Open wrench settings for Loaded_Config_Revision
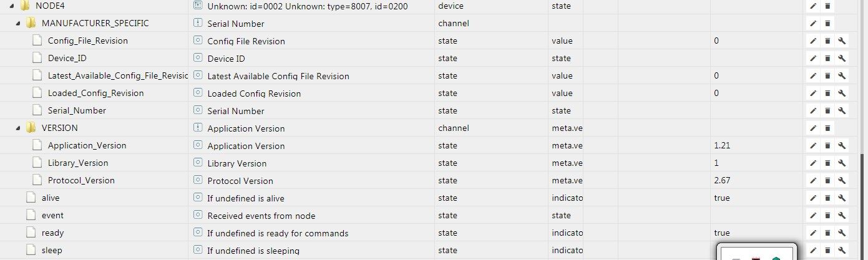This screenshot has height=260, width=868. [842, 94]
